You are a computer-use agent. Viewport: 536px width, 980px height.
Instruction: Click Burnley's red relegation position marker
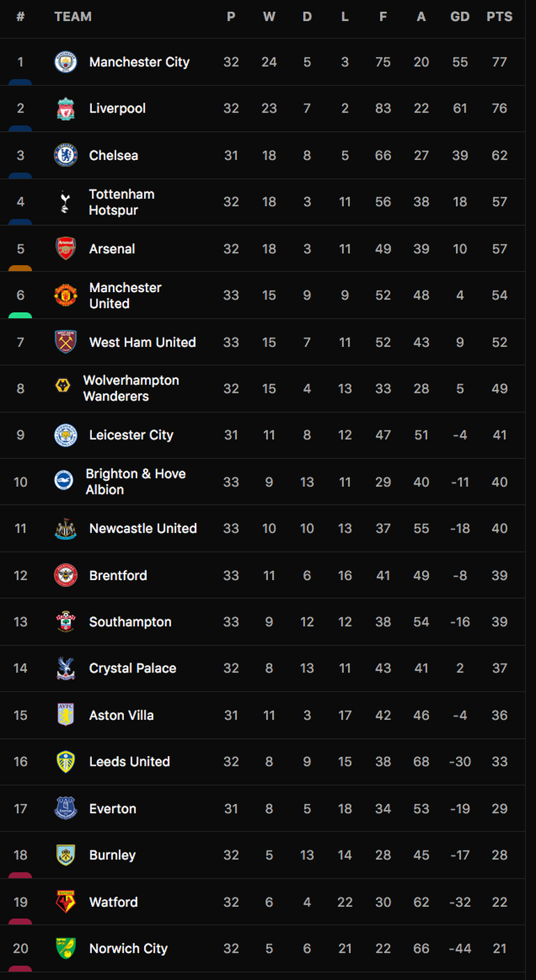[20, 875]
